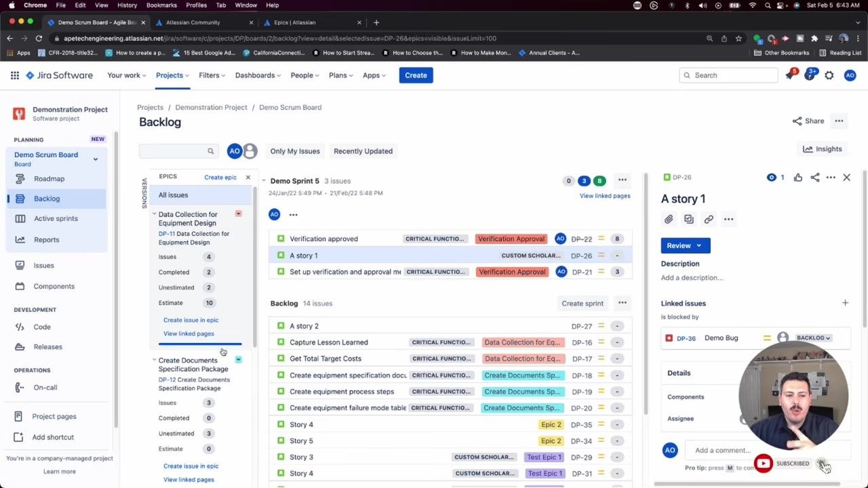Attach a file to issue DP-26
868x488 pixels.
point(669,219)
